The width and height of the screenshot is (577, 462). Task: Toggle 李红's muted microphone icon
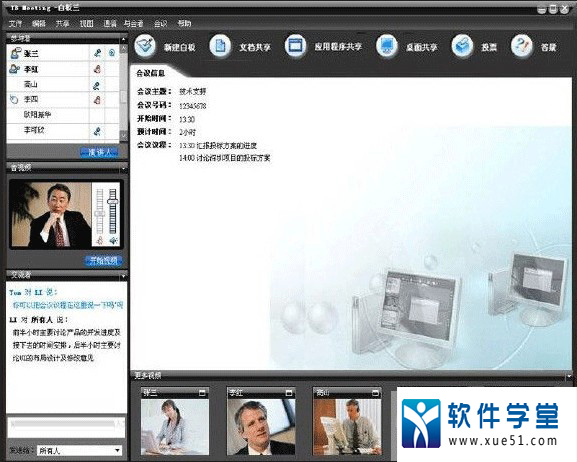coord(97,69)
